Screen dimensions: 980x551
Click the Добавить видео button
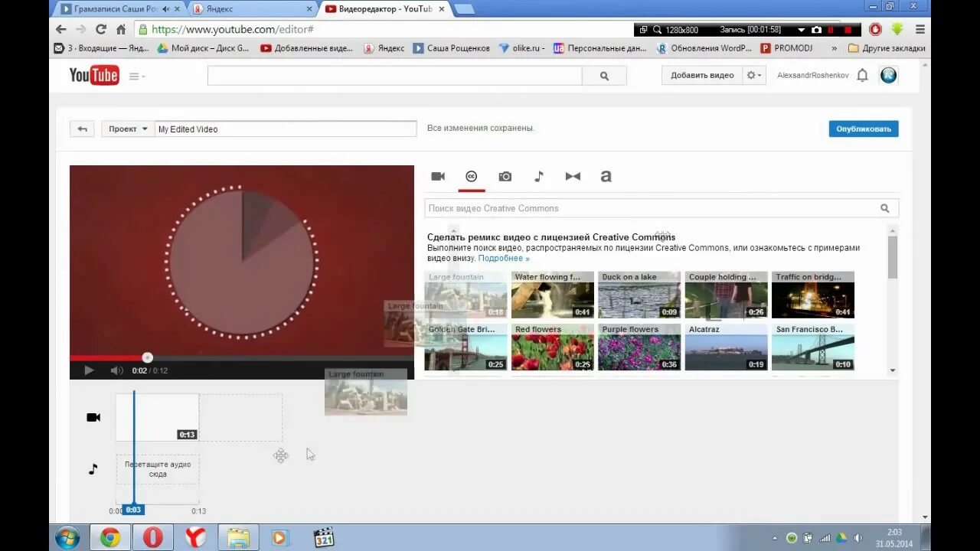coord(702,75)
